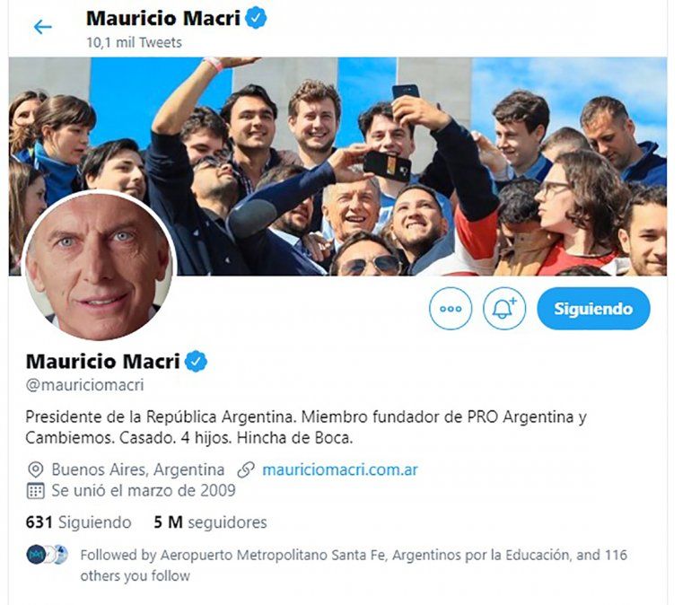The height and width of the screenshot is (605, 700).
Task: Open Mauricio Macri's round profile picture
Action: point(99,266)
